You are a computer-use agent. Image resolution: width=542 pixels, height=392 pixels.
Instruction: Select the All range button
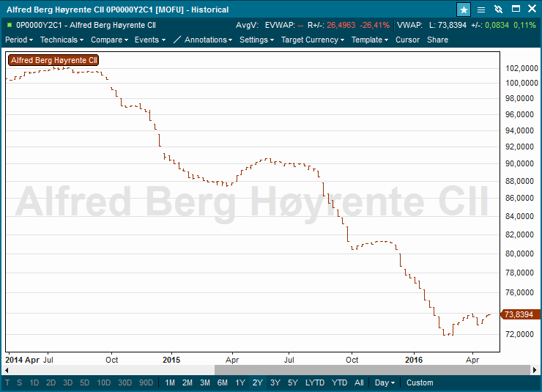pos(359,382)
